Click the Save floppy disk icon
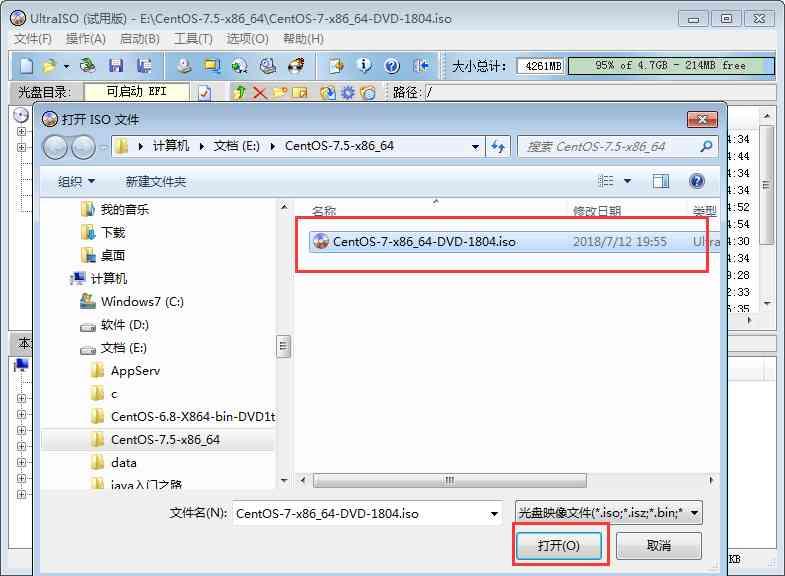This screenshot has height=576, width=785. point(116,66)
